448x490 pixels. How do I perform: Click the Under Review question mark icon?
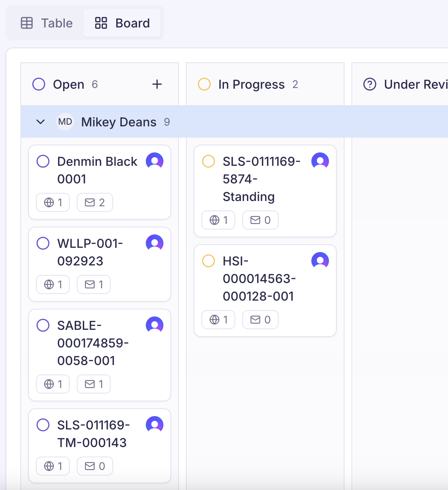coord(370,84)
